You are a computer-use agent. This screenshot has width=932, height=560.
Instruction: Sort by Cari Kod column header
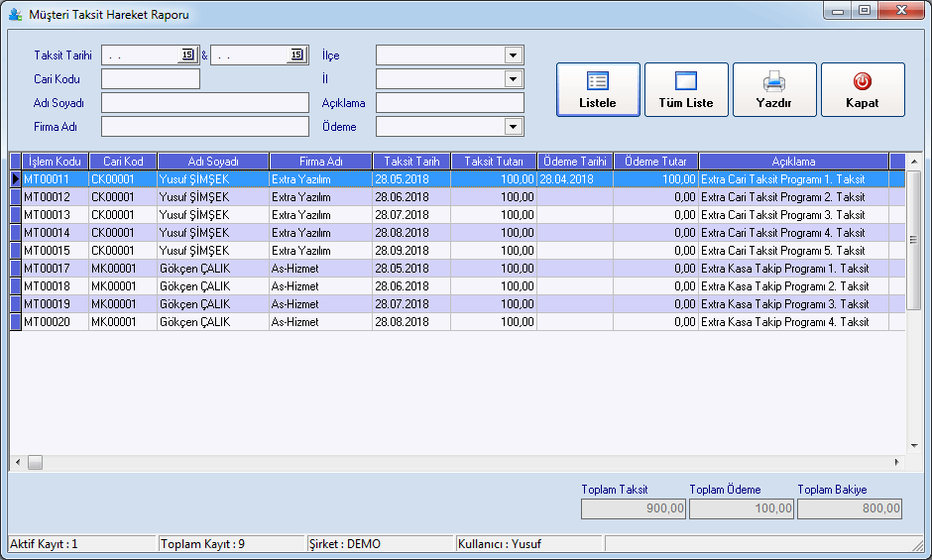point(123,162)
